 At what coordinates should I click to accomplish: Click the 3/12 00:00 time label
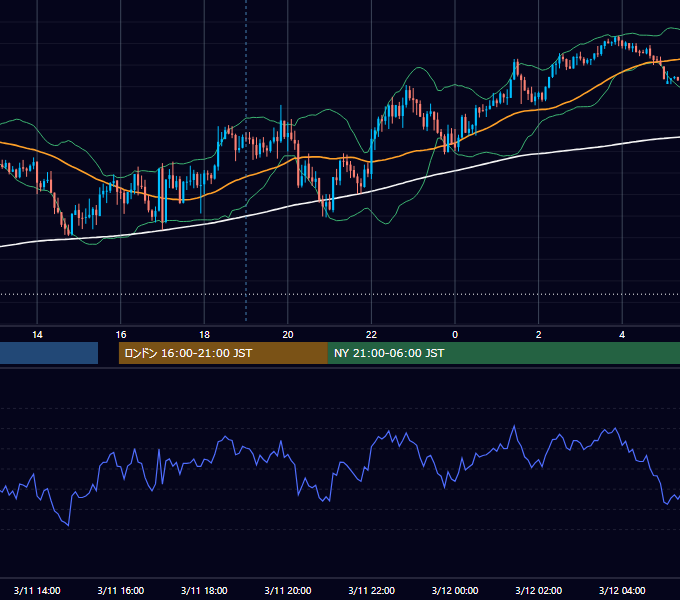tap(455, 590)
